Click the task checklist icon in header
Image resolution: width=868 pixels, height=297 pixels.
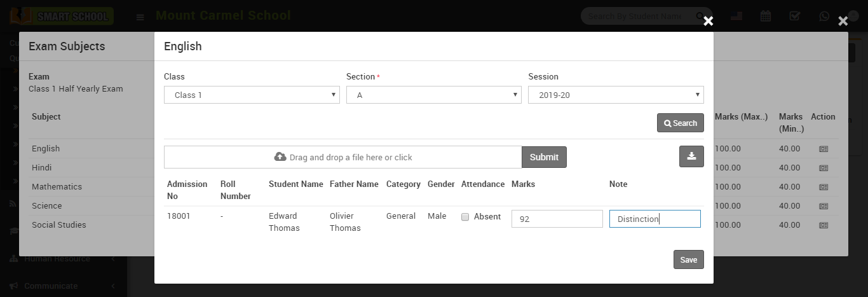[794, 16]
